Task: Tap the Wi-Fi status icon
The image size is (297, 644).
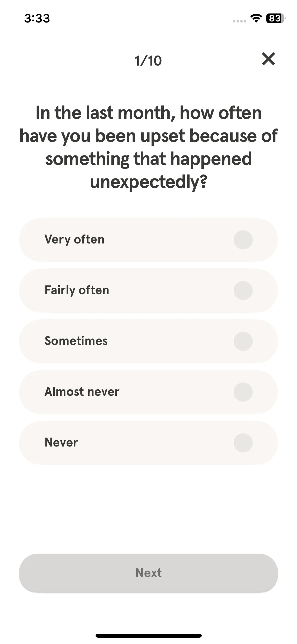Action: (x=256, y=18)
